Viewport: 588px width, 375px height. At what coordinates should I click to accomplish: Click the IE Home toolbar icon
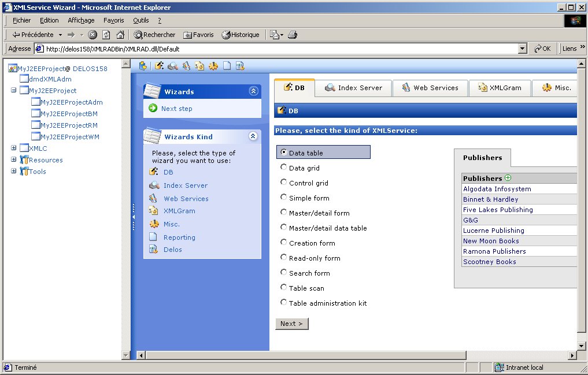click(x=120, y=35)
